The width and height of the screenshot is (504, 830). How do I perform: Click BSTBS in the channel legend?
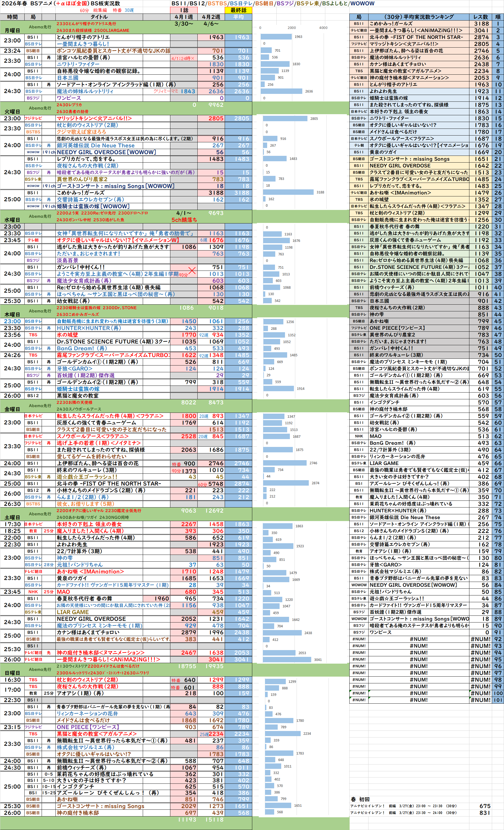(217, 3)
